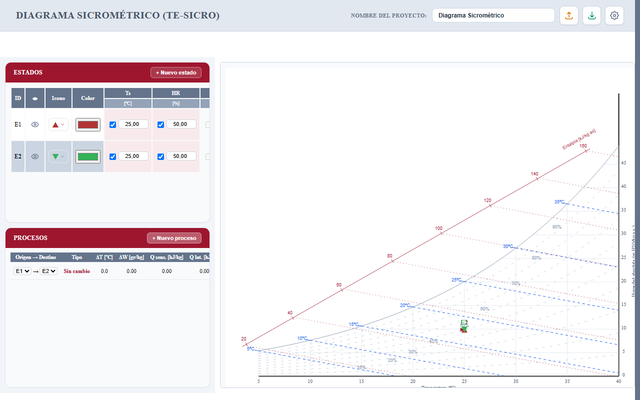The width and height of the screenshot is (640, 400).
Task: Click the ID column header
Action: [x=18, y=98]
